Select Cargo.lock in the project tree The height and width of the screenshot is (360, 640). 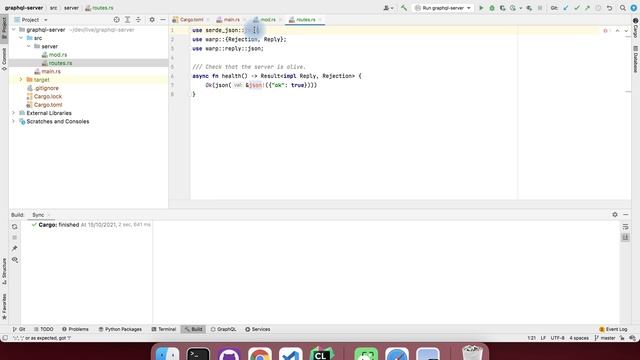48,96
